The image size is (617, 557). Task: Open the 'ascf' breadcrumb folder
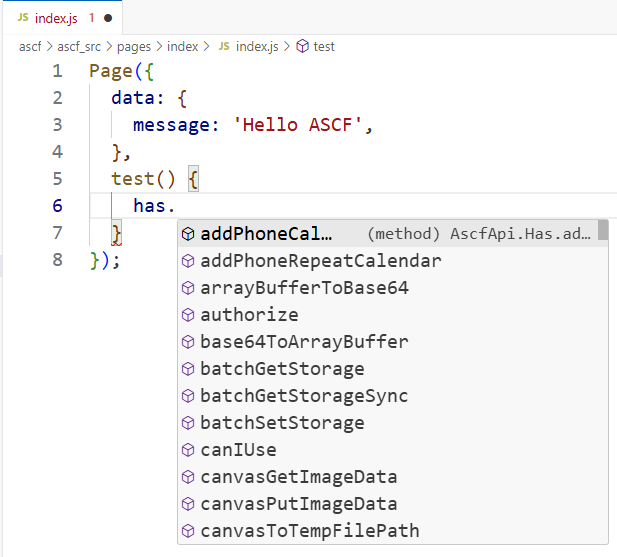[30, 47]
